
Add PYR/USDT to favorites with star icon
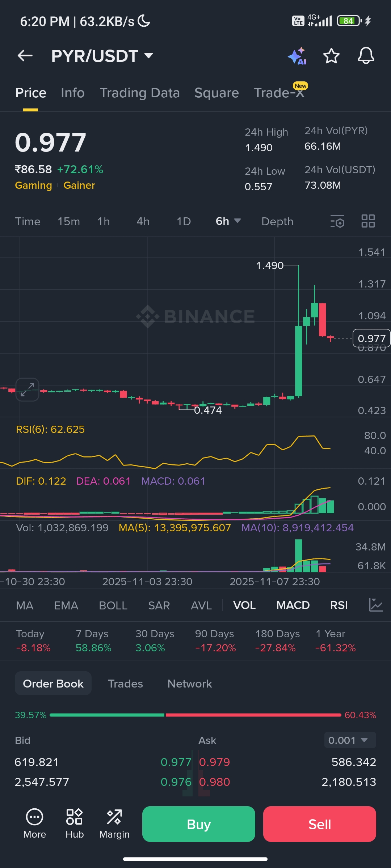331,56
